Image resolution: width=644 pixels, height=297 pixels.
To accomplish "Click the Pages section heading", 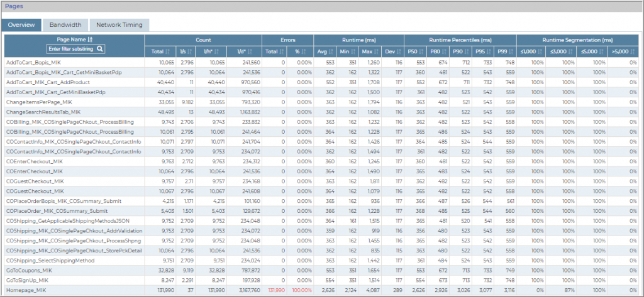I will tap(14, 6).
